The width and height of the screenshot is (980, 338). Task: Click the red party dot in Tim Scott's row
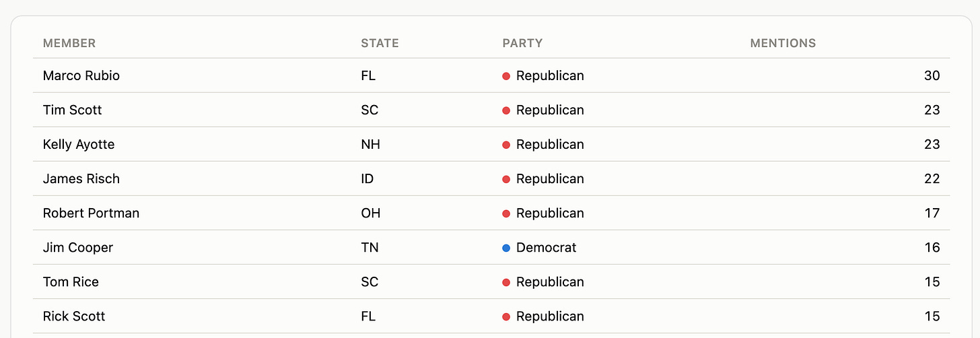pyautogui.click(x=506, y=110)
